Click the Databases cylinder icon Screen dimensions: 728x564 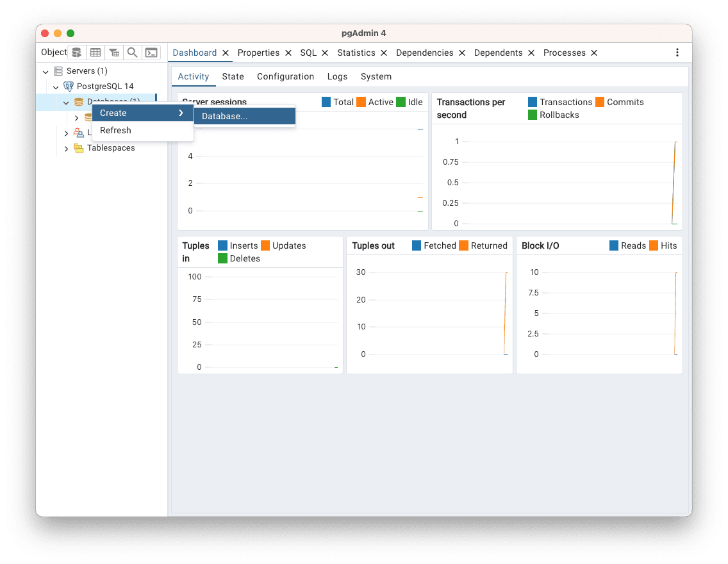point(79,102)
